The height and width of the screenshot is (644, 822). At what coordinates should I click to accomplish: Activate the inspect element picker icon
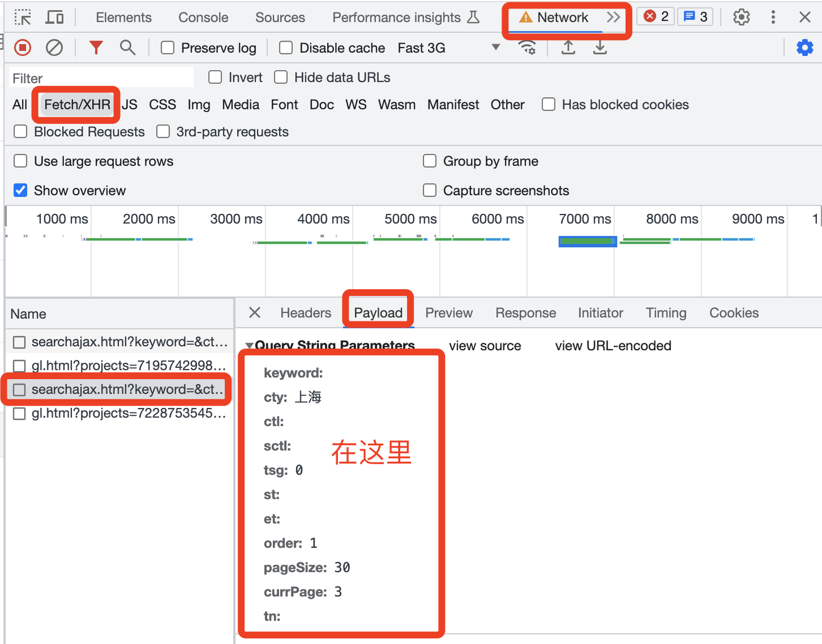pos(23,18)
